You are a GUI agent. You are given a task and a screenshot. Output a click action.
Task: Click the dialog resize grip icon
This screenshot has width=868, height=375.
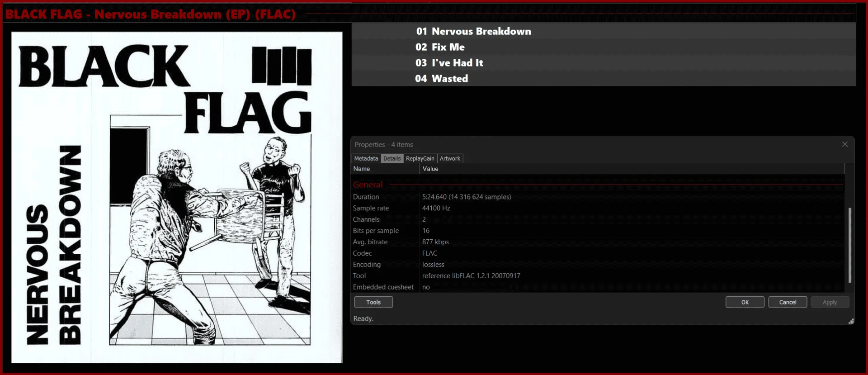851,321
